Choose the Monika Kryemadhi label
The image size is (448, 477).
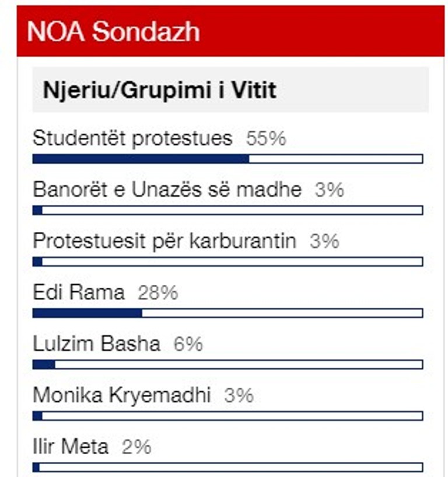pos(121,395)
